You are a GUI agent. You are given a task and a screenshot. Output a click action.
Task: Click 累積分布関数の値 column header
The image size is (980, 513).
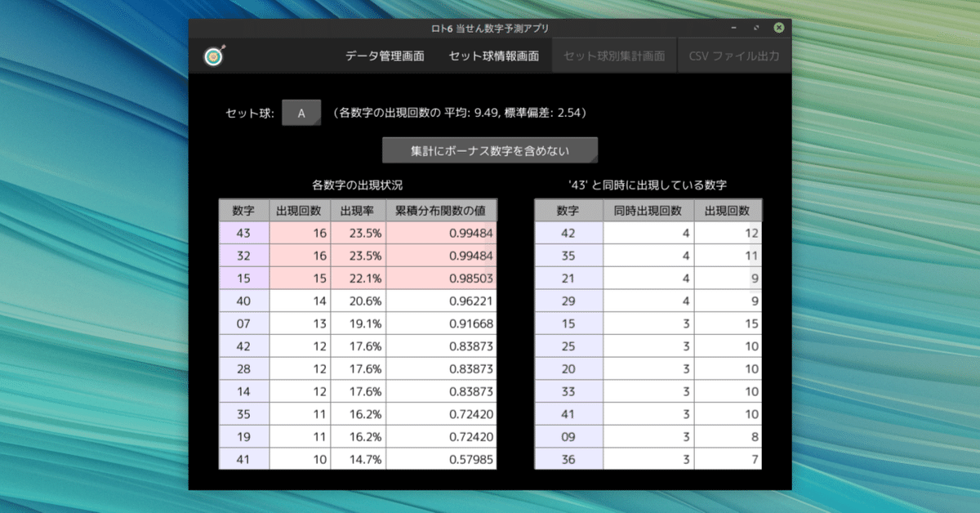point(441,211)
